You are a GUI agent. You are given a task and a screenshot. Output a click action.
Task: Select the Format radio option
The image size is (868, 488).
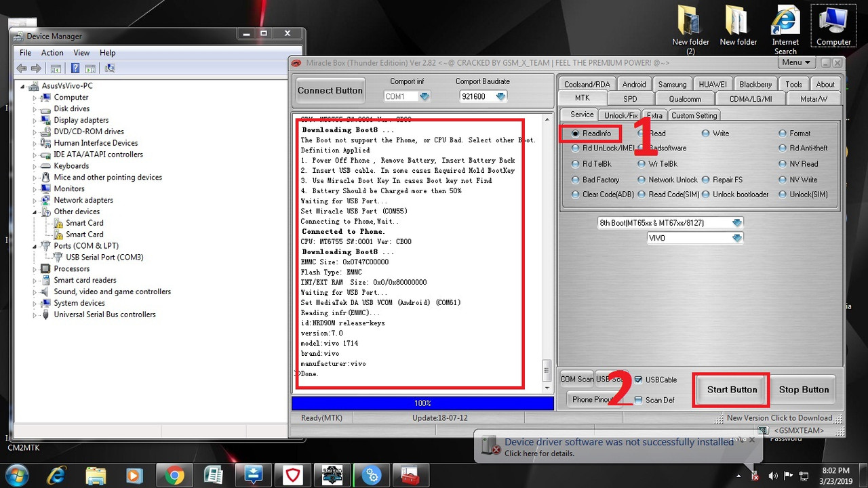783,134
